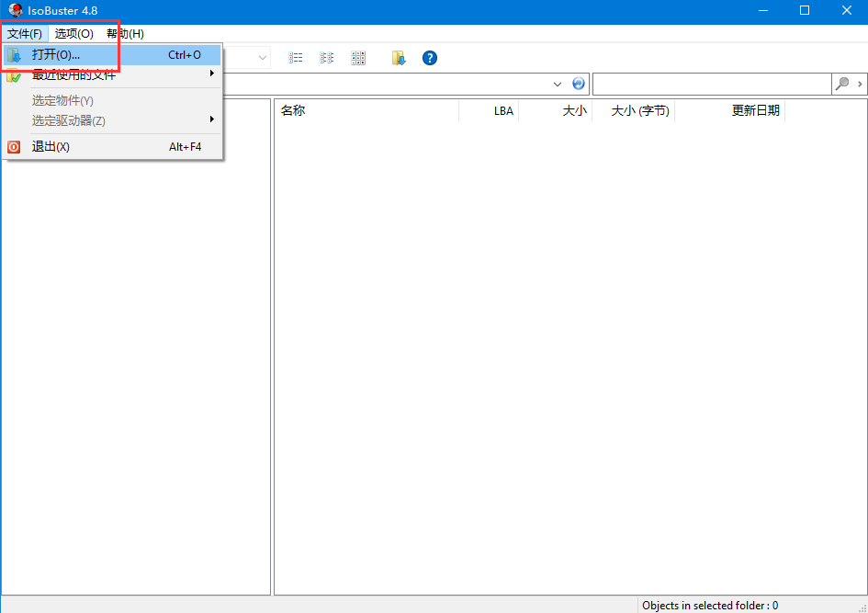This screenshot has width=868, height=613.
Task: Sort by the 更新日期 column header
Action: pyautogui.click(x=729, y=111)
